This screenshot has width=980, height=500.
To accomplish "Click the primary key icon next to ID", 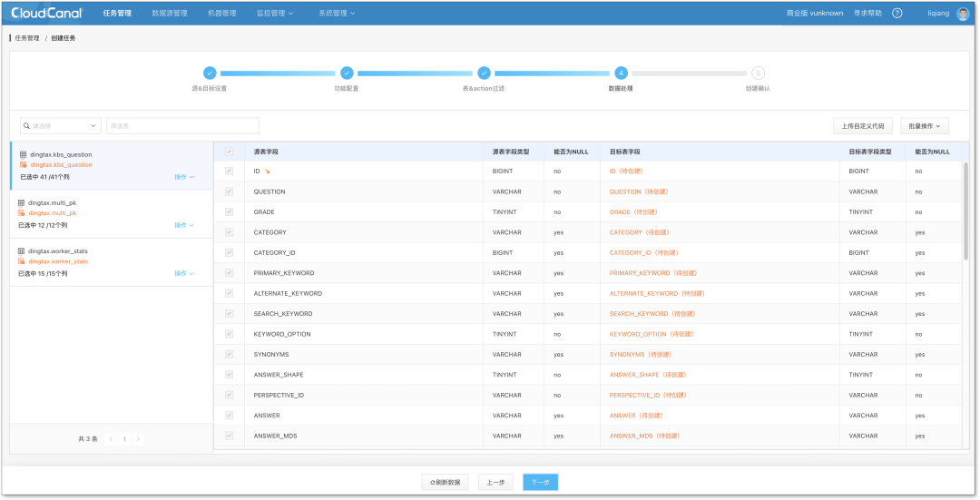I will [267, 172].
